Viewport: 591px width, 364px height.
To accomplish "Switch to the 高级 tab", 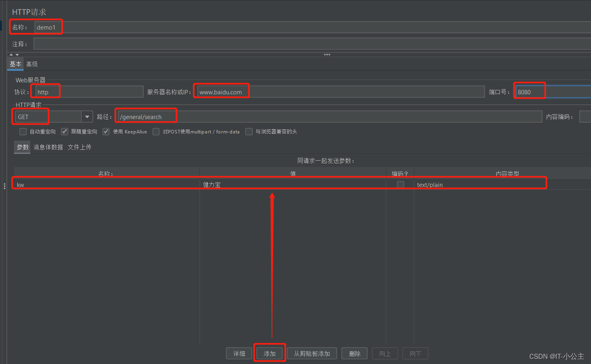I will tap(32, 64).
